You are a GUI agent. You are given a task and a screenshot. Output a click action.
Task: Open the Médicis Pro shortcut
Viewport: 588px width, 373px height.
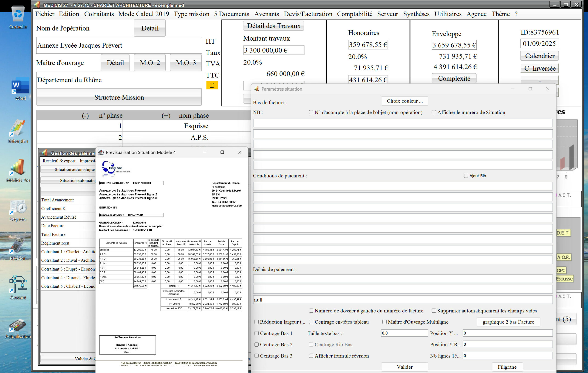coord(18,167)
